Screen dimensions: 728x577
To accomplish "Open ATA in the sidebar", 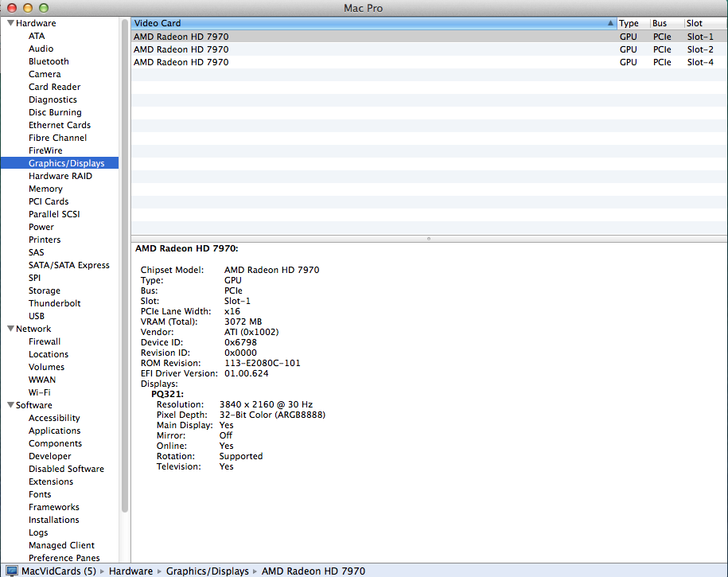I will point(37,36).
